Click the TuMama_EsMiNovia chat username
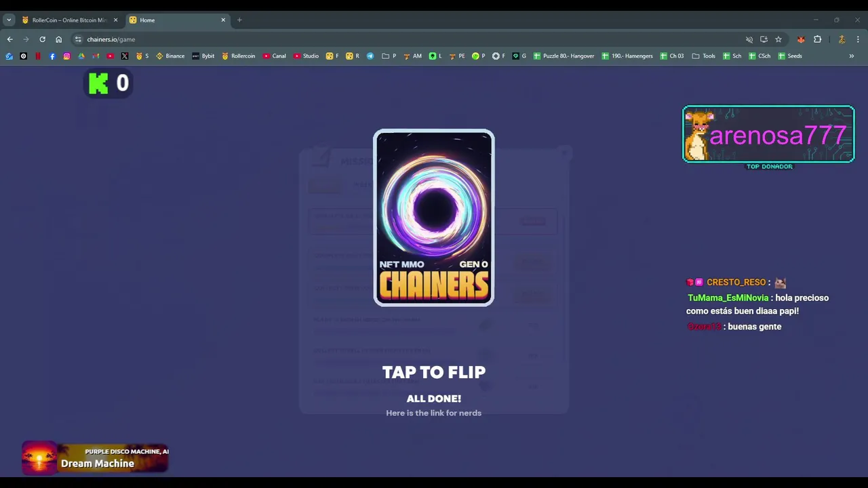This screenshot has height=488, width=868. [728, 298]
